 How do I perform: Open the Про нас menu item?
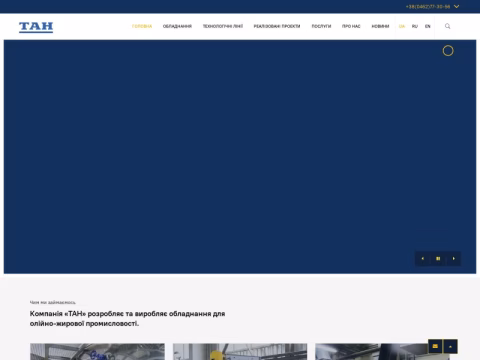(x=351, y=26)
